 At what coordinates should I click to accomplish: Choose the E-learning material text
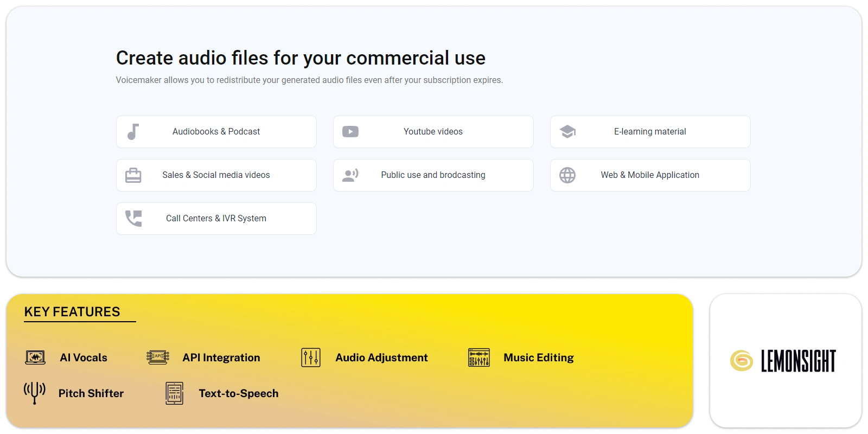coord(650,132)
